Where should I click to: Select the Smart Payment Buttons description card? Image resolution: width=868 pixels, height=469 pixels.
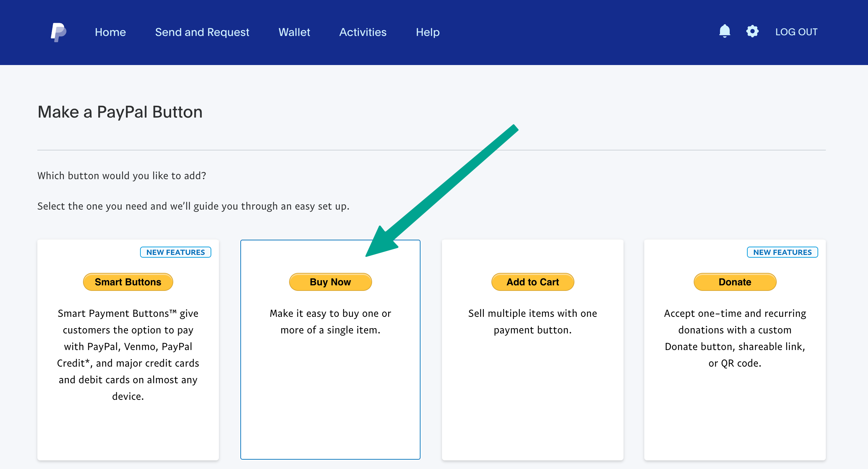128,355
